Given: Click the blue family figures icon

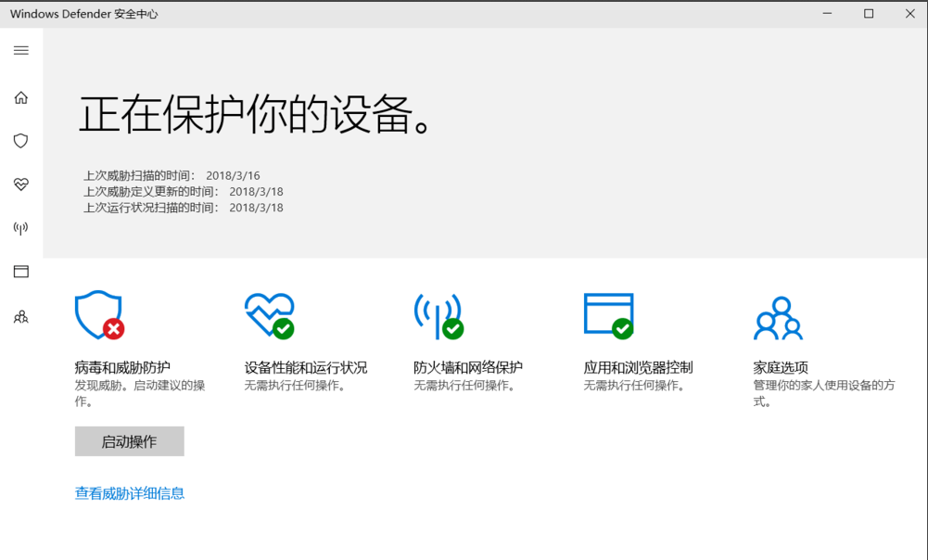Looking at the screenshot, I should point(778,315).
